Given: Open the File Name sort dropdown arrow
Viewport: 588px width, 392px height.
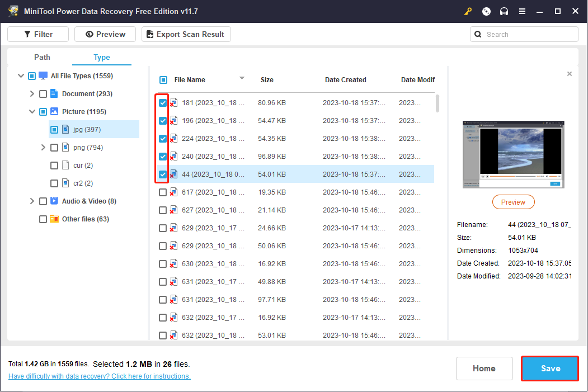Looking at the screenshot, I should (x=242, y=78).
